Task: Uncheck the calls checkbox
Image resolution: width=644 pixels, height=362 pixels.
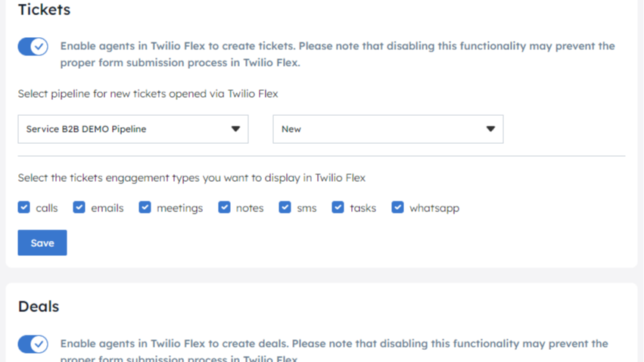Action: point(24,208)
